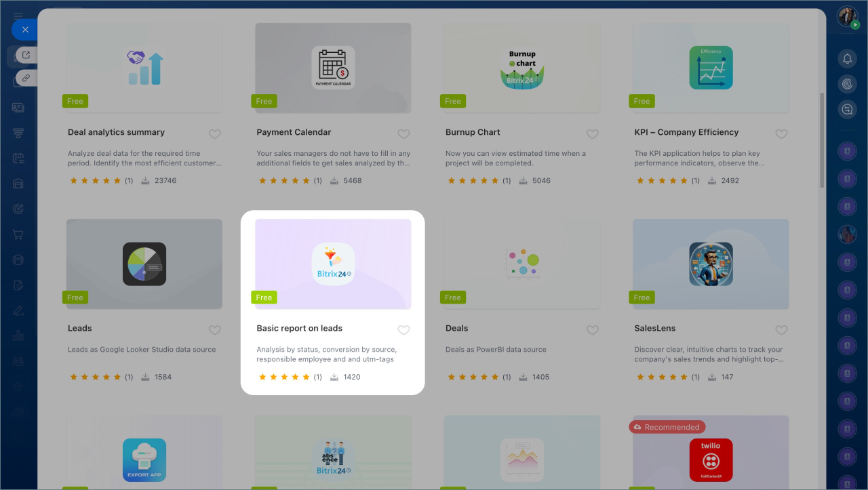Open the Leads pie chart thumbnail
Image resolution: width=868 pixels, height=490 pixels.
[144, 264]
